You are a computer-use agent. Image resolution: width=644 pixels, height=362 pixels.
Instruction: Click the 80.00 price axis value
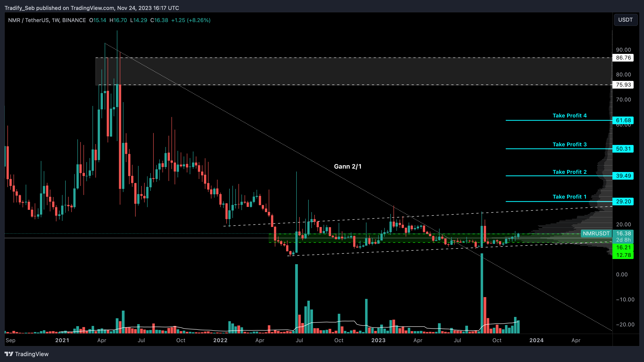point(623,75)
